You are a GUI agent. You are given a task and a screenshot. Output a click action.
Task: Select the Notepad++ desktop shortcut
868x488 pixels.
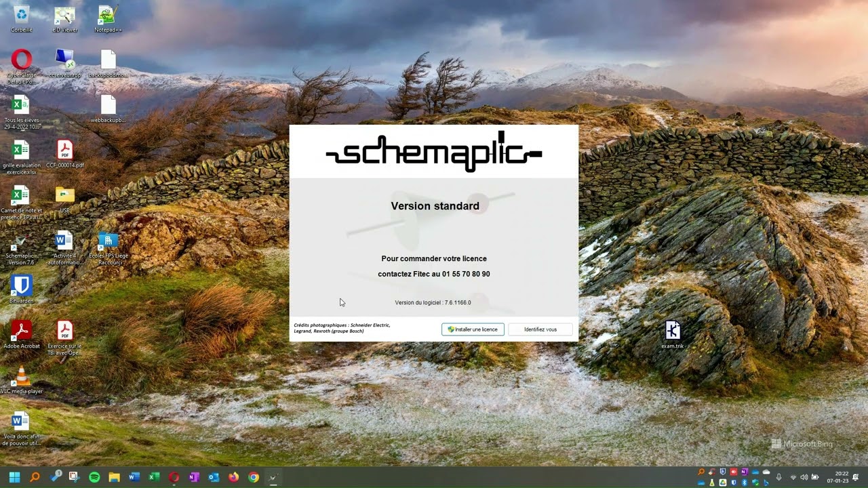click(x=108, y=19)
